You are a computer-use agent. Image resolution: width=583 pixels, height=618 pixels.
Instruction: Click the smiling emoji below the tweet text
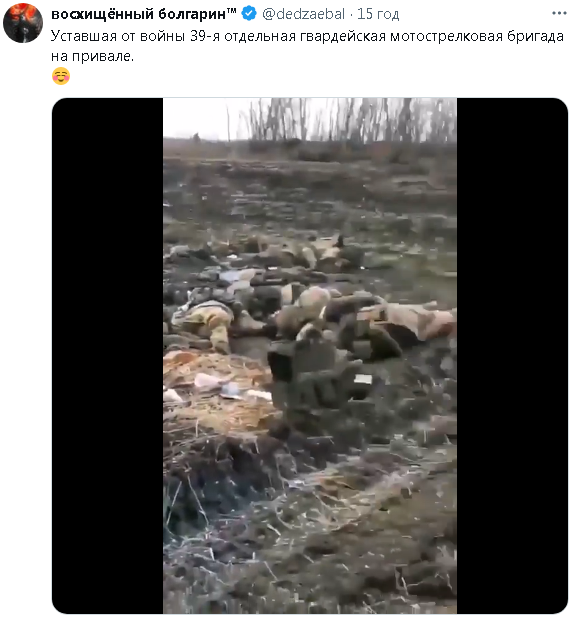coord(61,76)
